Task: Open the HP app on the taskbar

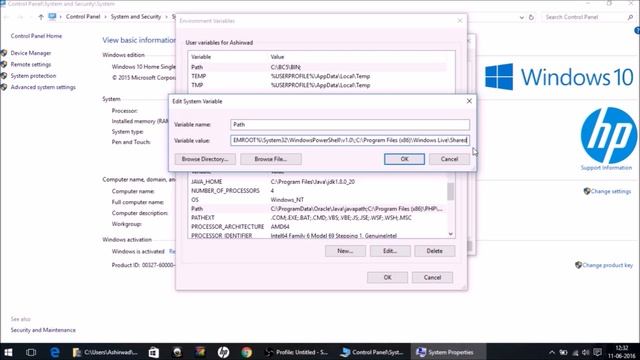Action: point(223,352)
